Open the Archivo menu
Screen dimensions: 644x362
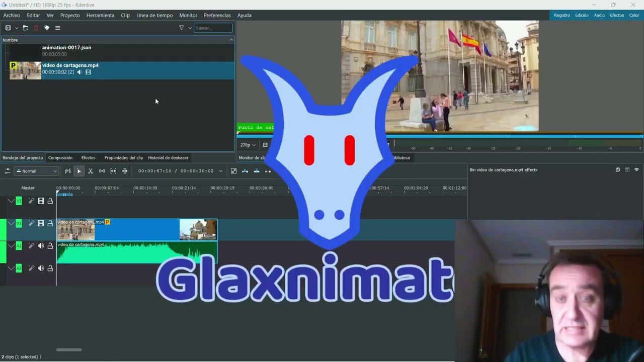coord(12,15)
